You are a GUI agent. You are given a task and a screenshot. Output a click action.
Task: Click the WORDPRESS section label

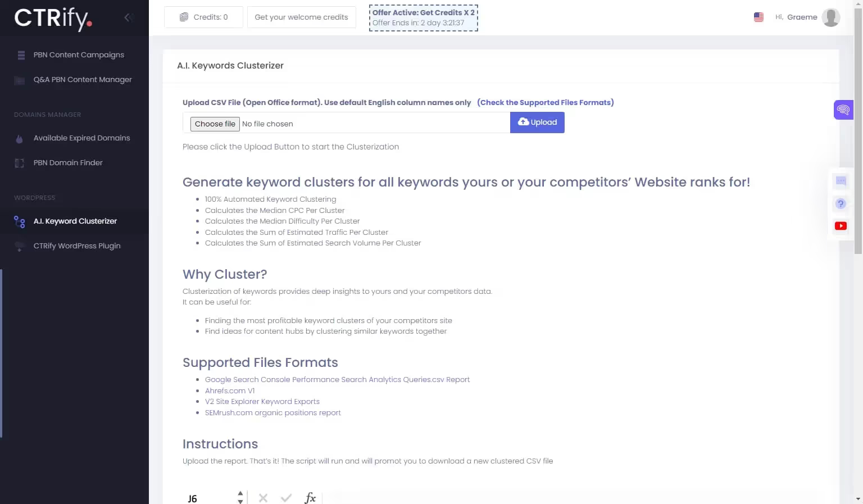35,198
